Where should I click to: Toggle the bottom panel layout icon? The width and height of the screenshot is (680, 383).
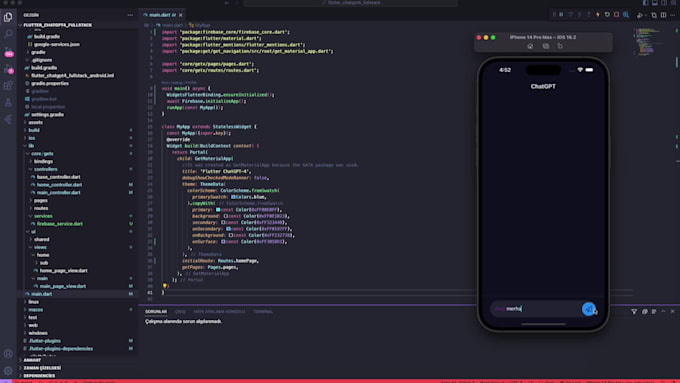coord(654,3)
